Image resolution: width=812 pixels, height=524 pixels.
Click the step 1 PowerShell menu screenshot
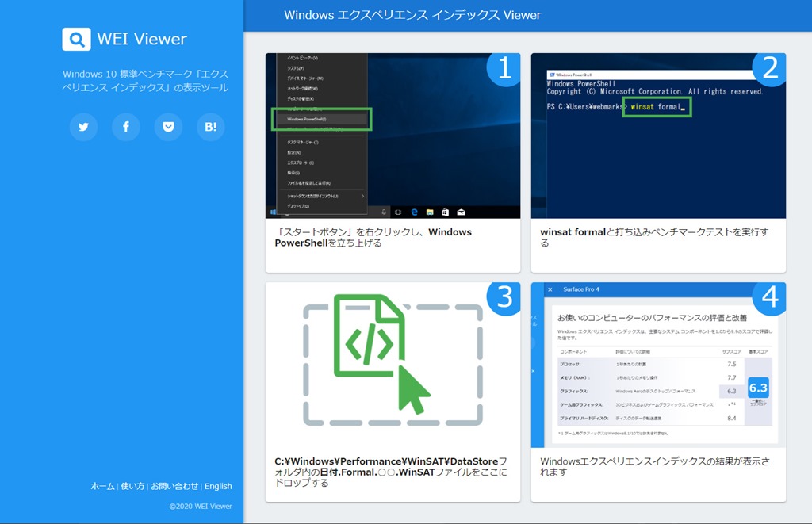click(x=393, y=136)
